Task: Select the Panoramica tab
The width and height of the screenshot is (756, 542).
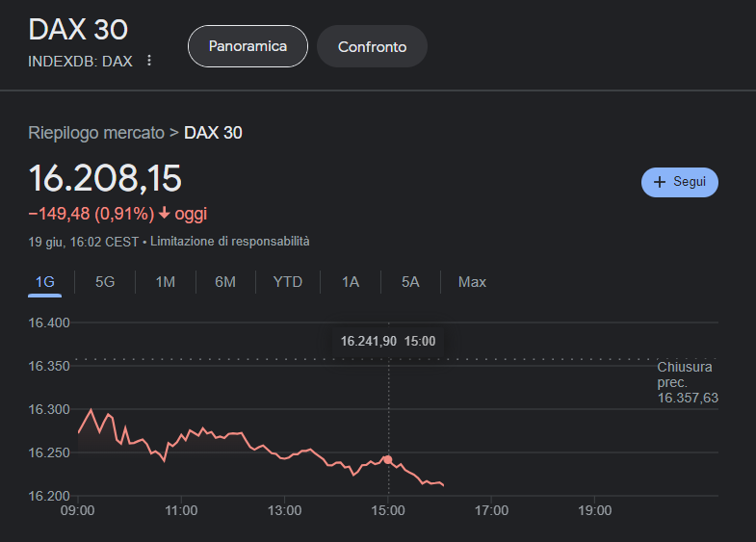Action: pos(248,46)
